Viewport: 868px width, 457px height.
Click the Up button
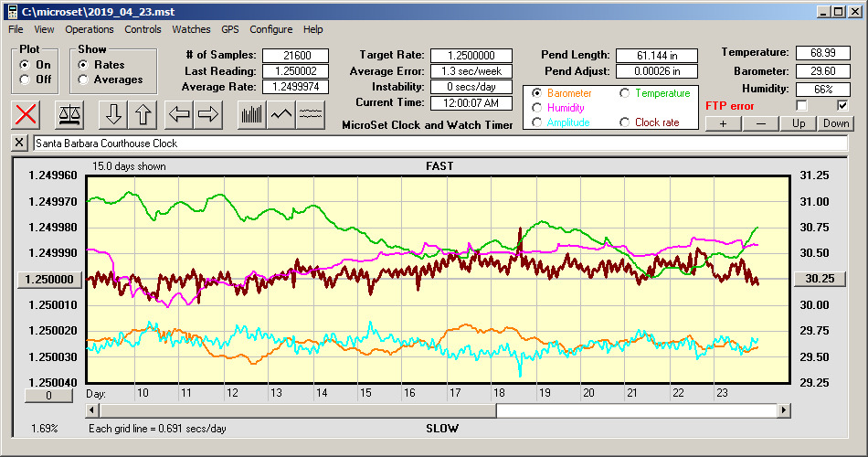point(799,123)
